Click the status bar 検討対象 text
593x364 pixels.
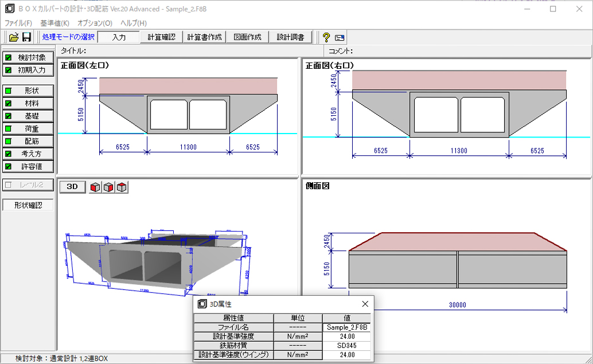click(61, 358)
